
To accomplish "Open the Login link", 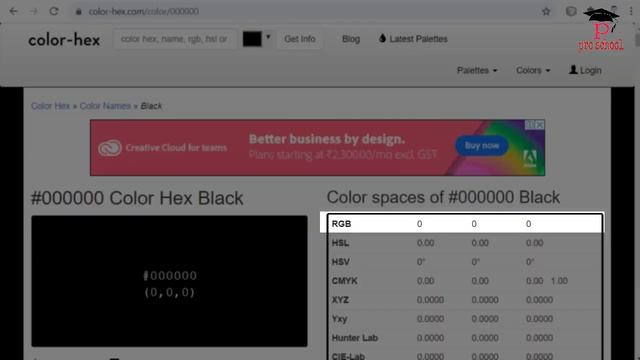I will click(x=591, y=71).
